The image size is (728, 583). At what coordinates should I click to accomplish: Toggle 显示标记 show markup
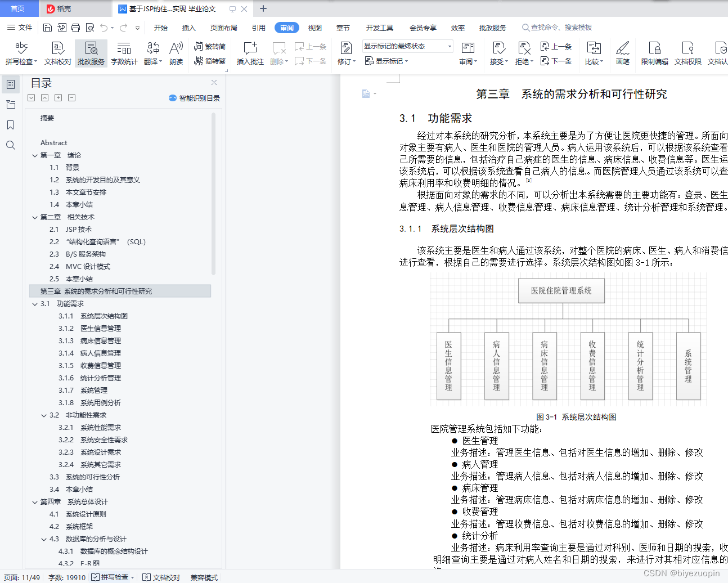(x=387, y=61)
